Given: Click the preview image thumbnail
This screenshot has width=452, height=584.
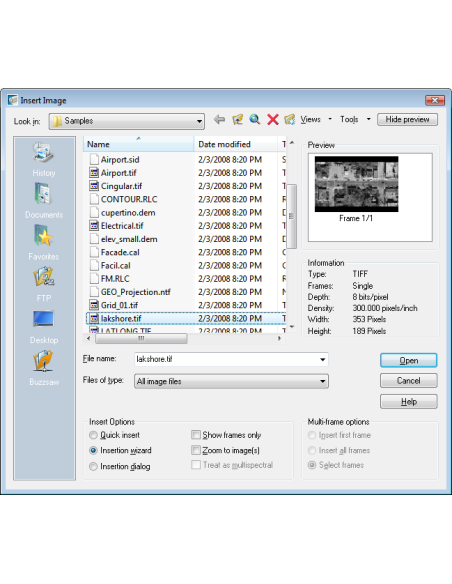Looking at the screenshot, I should click(x=356, y=184).
